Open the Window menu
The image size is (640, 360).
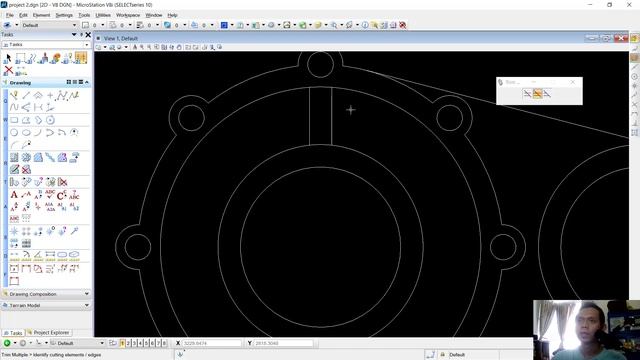pos(154,15)
